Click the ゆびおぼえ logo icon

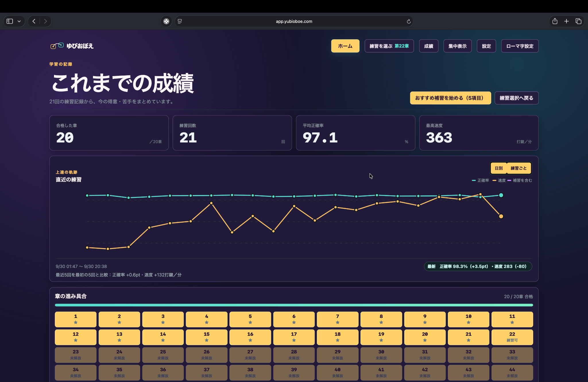[x=57, y=46]
